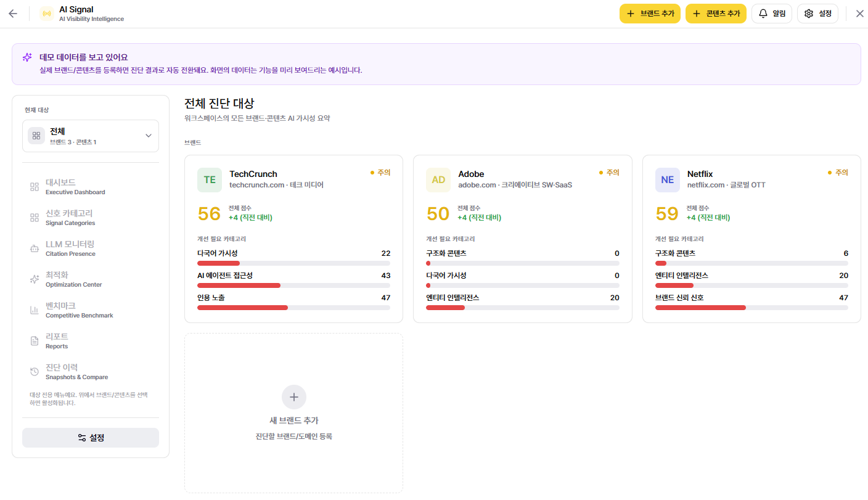
Task: Open 신호 카테고리 Signal Categories menu
Action: pos(91,218)
